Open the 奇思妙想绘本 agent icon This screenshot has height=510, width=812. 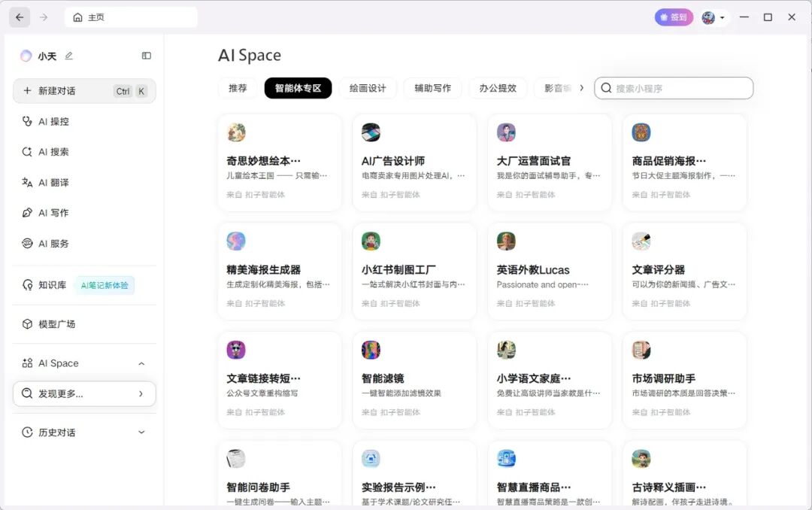(236, 132)
